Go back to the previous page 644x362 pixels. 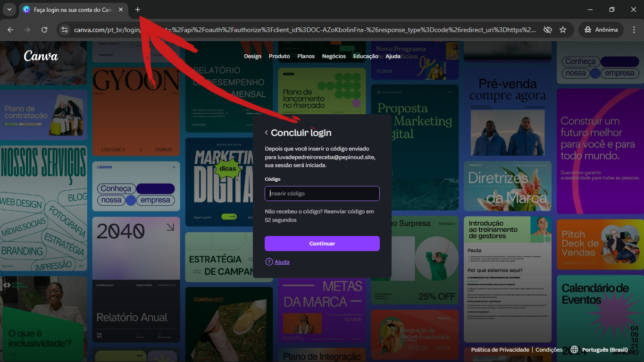[x=10, y=30]
